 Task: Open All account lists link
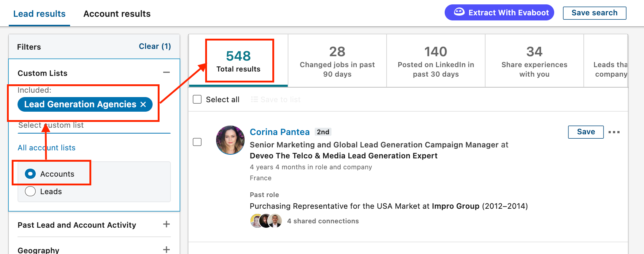pyautogui.click(x=47, y=148)
